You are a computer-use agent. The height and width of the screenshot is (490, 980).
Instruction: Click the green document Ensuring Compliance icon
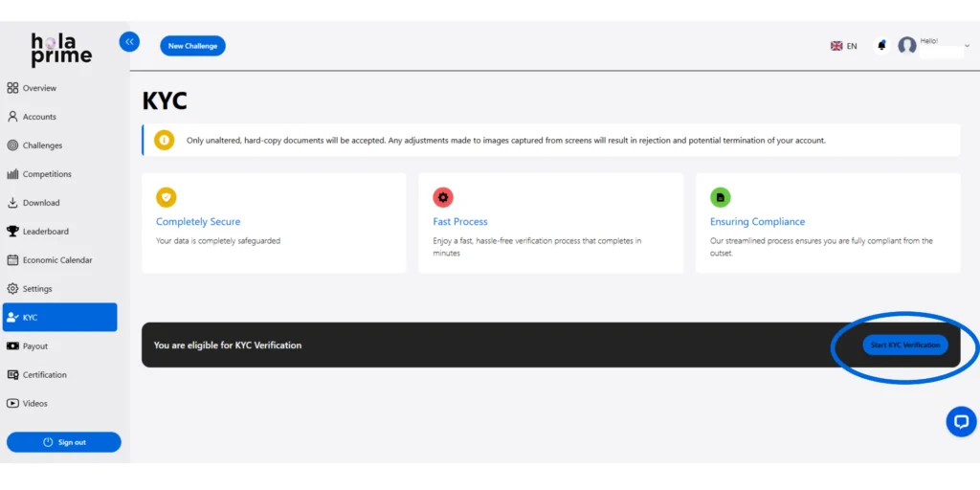[720, 197]
